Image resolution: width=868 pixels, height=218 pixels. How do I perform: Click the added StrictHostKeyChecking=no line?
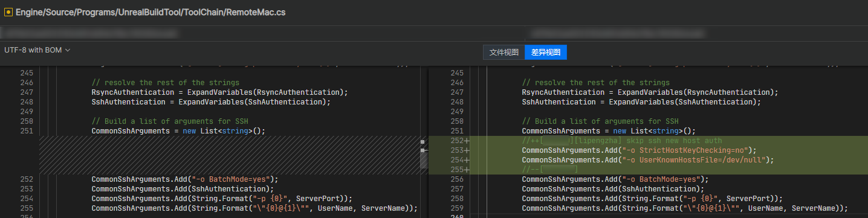coord(639,150)
